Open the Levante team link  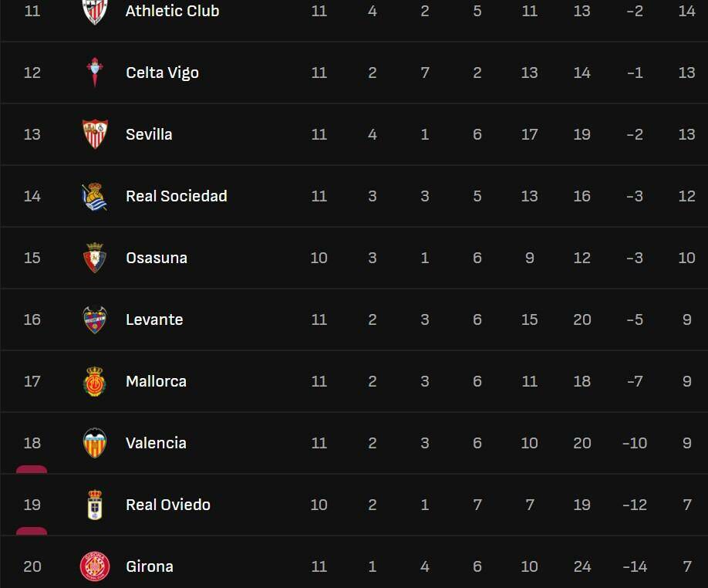154,319
